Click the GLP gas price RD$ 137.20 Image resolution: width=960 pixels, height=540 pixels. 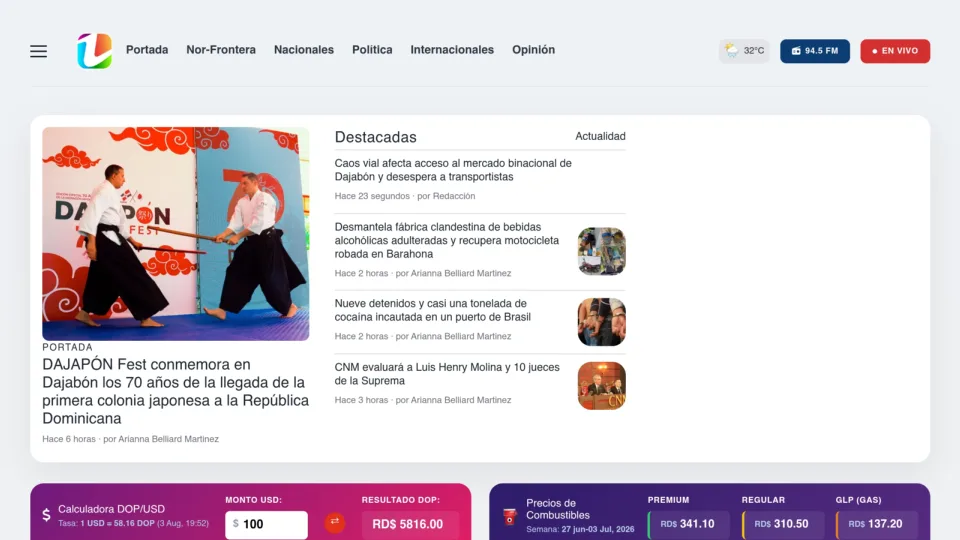[x=877, y=525]
